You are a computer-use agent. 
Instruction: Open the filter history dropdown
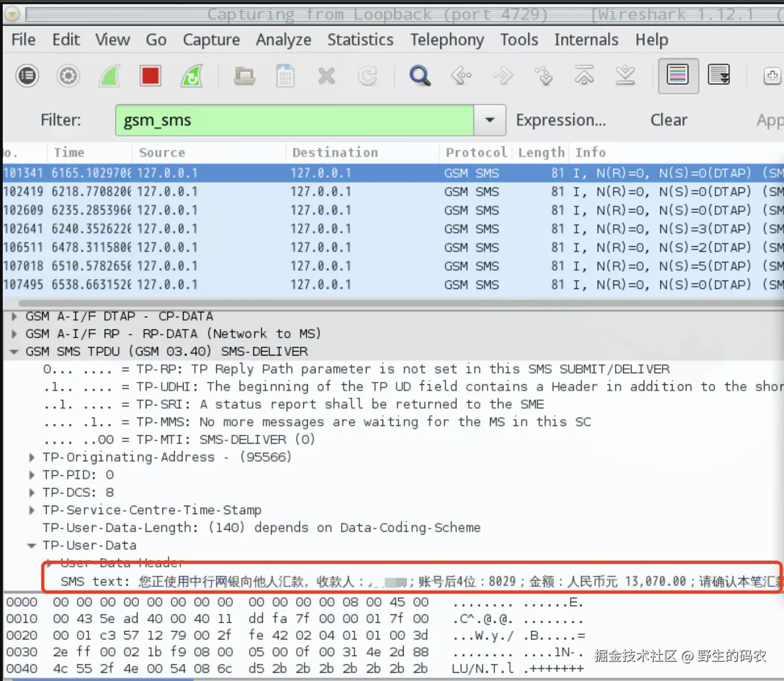click(x=488, y=120)
